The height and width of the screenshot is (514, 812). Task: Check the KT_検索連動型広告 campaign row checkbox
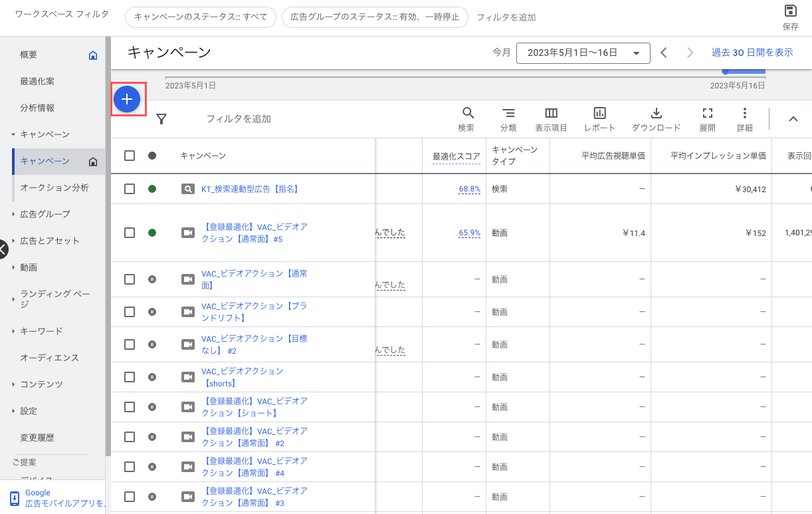point(130,189)
